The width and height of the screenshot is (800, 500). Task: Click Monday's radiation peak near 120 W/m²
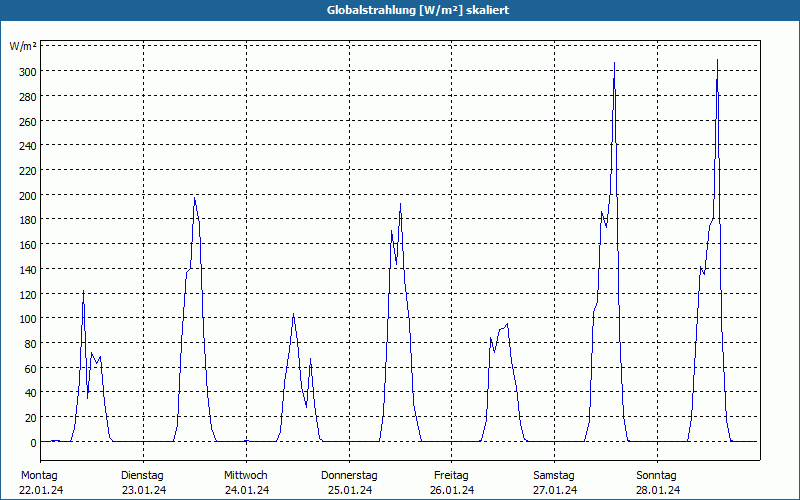click(83, 291)
